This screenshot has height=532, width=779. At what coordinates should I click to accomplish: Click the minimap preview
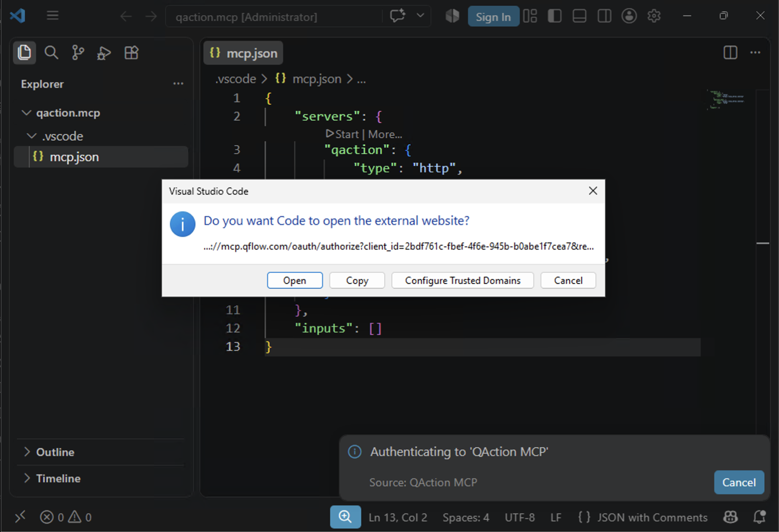(x=726, y=99)
